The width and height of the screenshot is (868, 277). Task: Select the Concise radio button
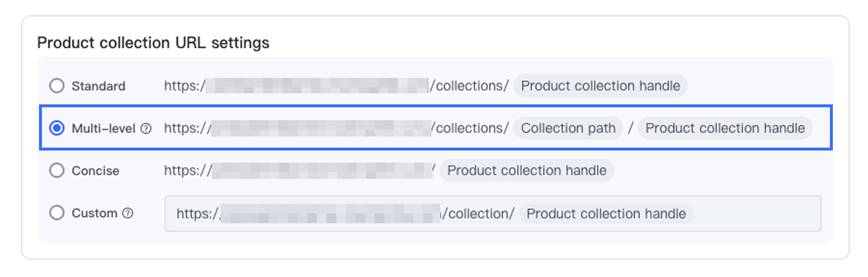(x=57, y=170)
